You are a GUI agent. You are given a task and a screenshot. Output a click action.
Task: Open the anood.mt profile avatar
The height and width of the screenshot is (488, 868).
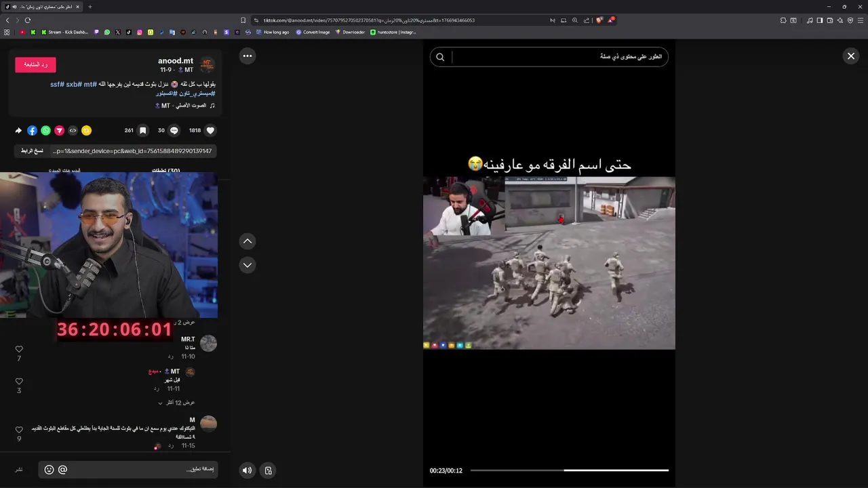pyautogui.click(x=207, y=65)
